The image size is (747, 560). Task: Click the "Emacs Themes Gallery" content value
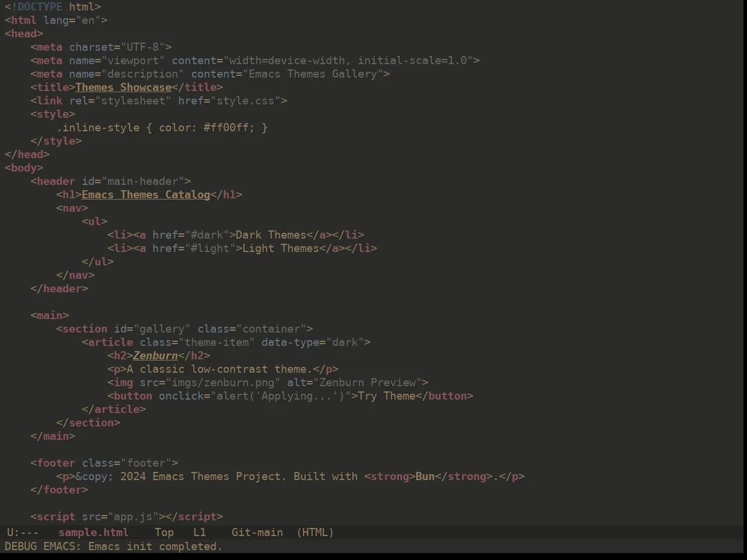tap(313, 74)
